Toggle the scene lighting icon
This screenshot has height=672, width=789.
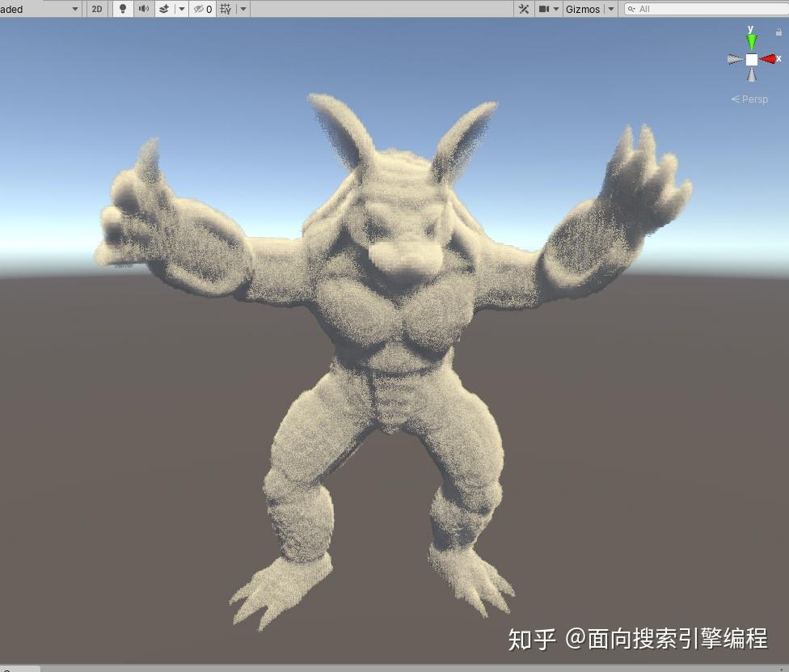pos(122,9)
